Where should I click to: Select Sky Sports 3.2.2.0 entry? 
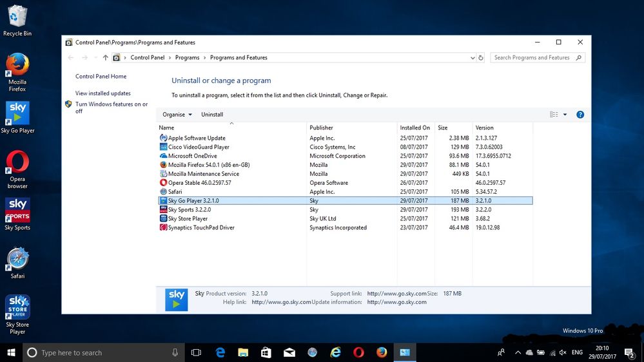[x=346, y=210]
